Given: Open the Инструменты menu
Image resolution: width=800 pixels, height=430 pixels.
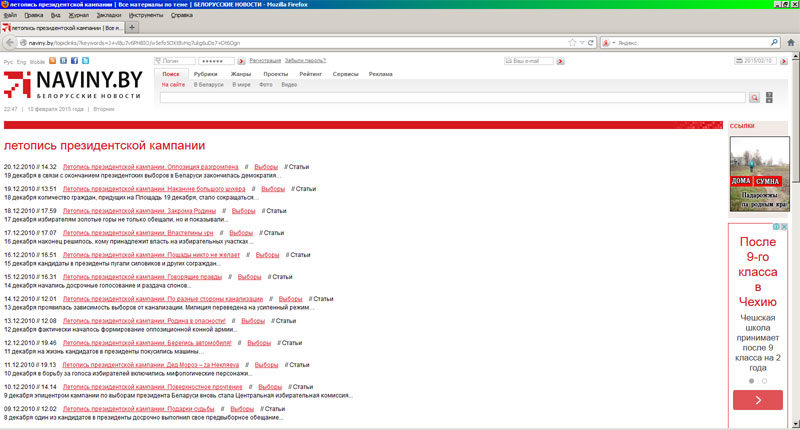Looking at the screenshot, I should (x=146, y=16).
